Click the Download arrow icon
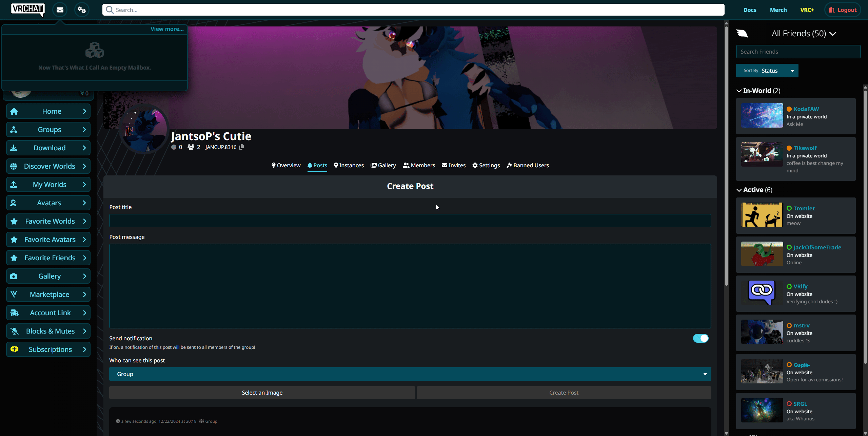868x436 pixels. (x=14, y=148)
